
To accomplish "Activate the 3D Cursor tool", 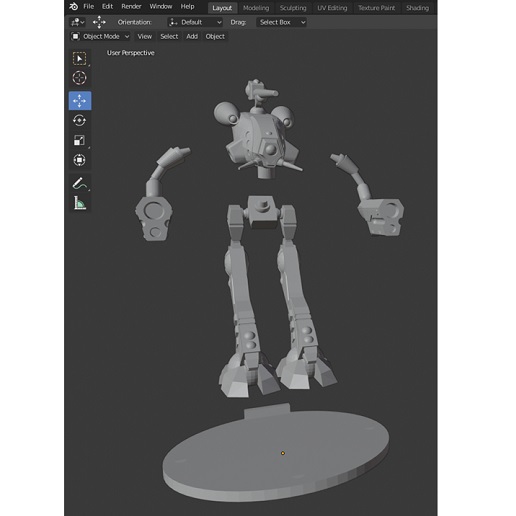I will [79, 78].
